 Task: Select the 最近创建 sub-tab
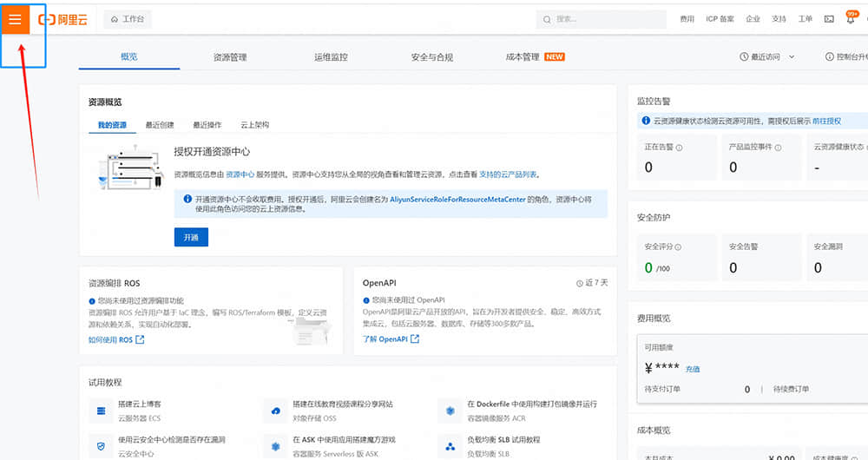[x=160, y=125]
